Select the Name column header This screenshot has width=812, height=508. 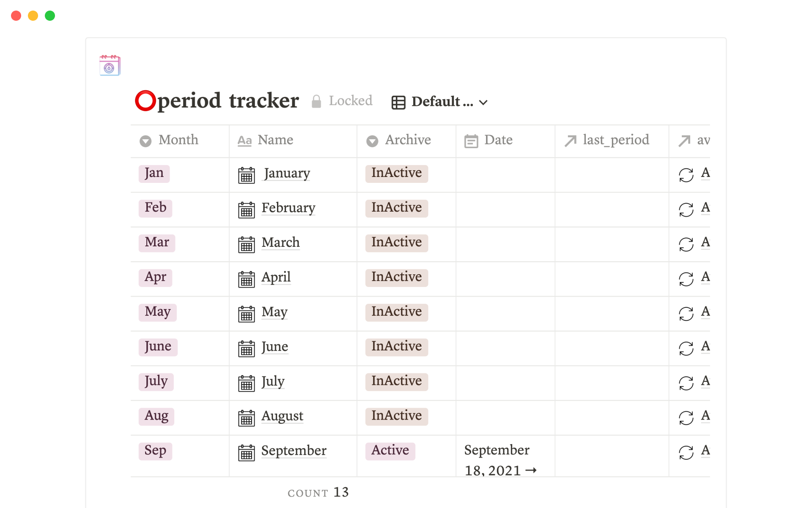click(x=275, y=140)
